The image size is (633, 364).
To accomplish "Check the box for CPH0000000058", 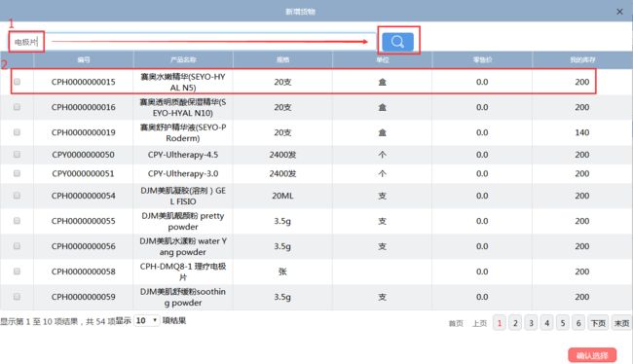I will pos(17,272).
